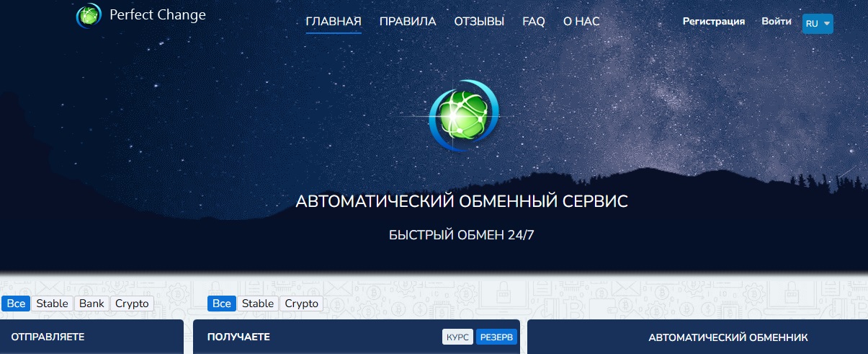
Task: Click the ОТПРАВЛЯЕТЕ panel header
Action: pos(91,337)
